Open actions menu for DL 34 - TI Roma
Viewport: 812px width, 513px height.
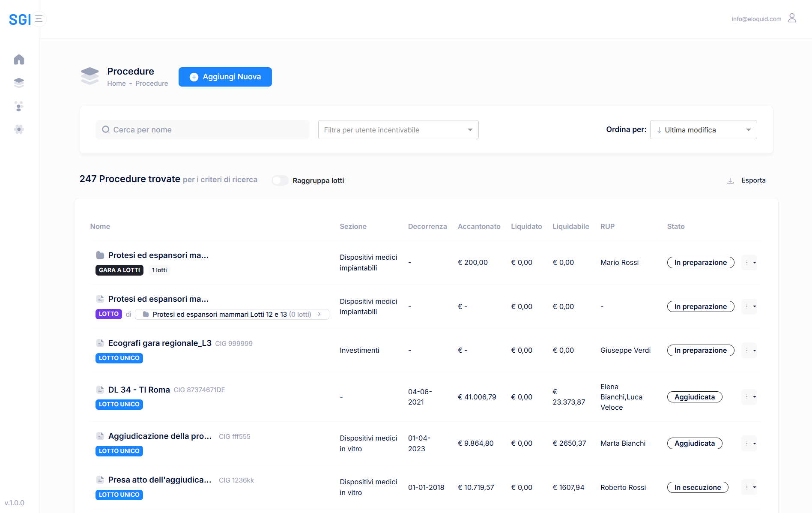[x=749, y=397]
